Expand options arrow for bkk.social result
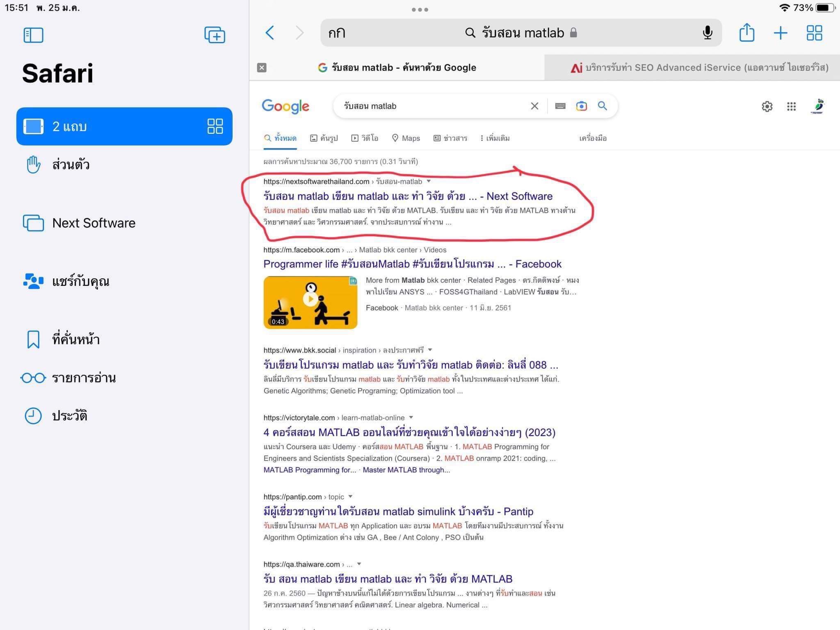Screen dimensions: 840x630 430,350
